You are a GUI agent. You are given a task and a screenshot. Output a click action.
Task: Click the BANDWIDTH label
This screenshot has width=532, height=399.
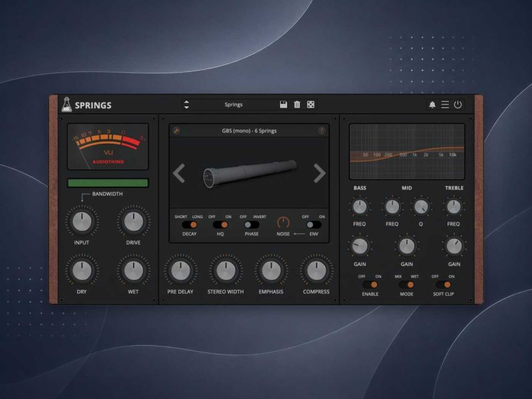coord(107,194)
